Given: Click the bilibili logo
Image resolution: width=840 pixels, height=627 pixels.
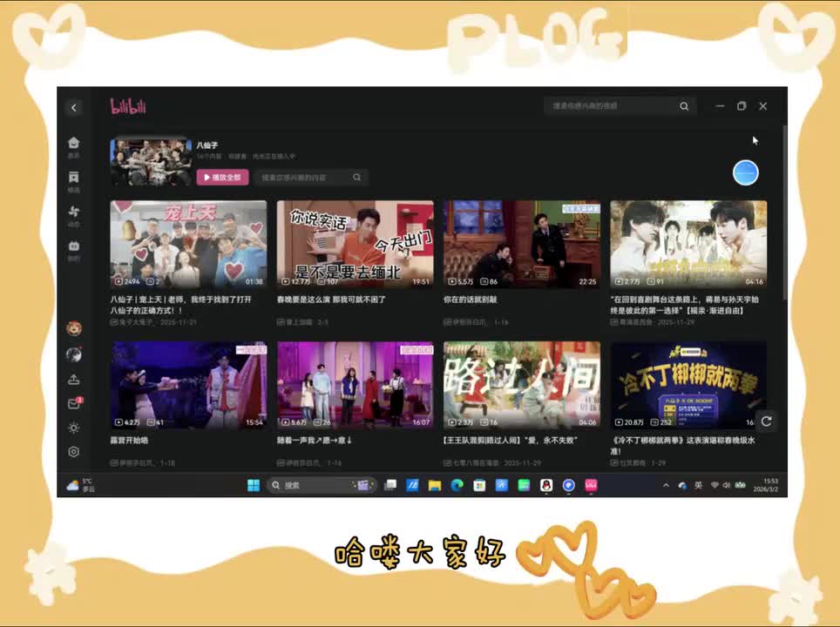Looking at the screenshot, I should tap(128, 106).
